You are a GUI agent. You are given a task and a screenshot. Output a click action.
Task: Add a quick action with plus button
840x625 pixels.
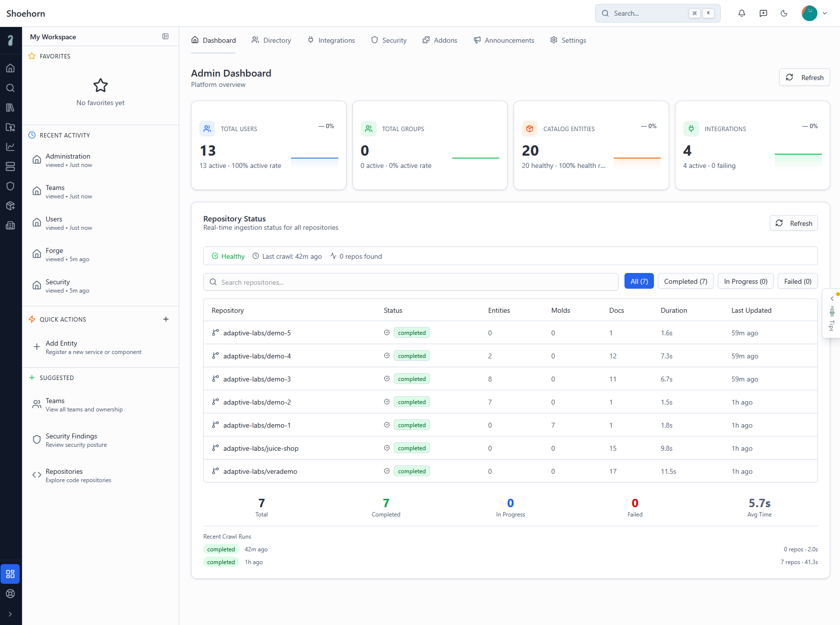point(166,319)
